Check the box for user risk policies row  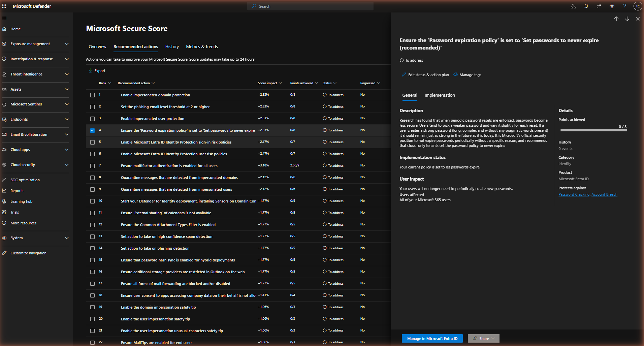click(92, 154)
